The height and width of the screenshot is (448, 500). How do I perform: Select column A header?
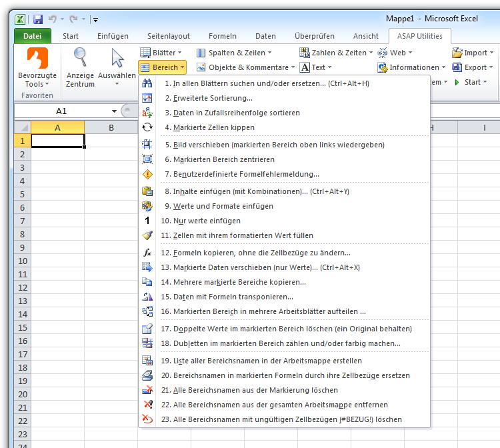pyautogui.click(x=57, y=127)
